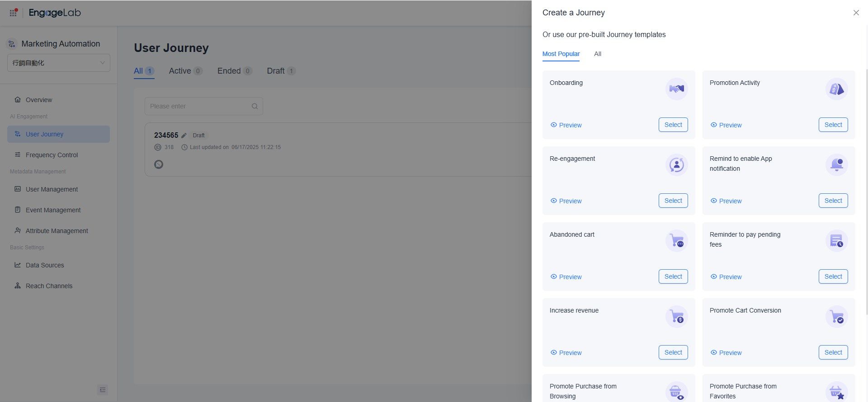Switch to the Active journeys tab
This screenshot has height=402, width=868.
coord(186,71)
